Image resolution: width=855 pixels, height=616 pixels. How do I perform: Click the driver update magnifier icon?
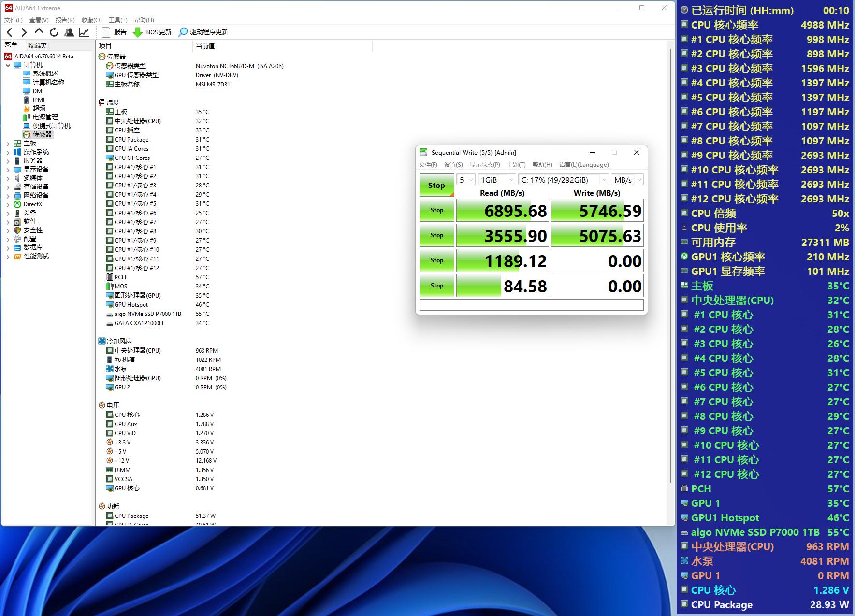point(183,32)
